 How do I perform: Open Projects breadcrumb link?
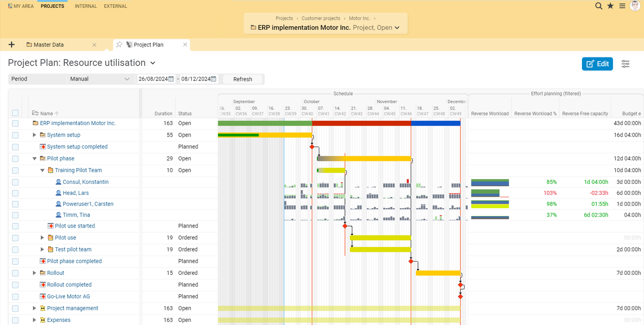[284, 18]
